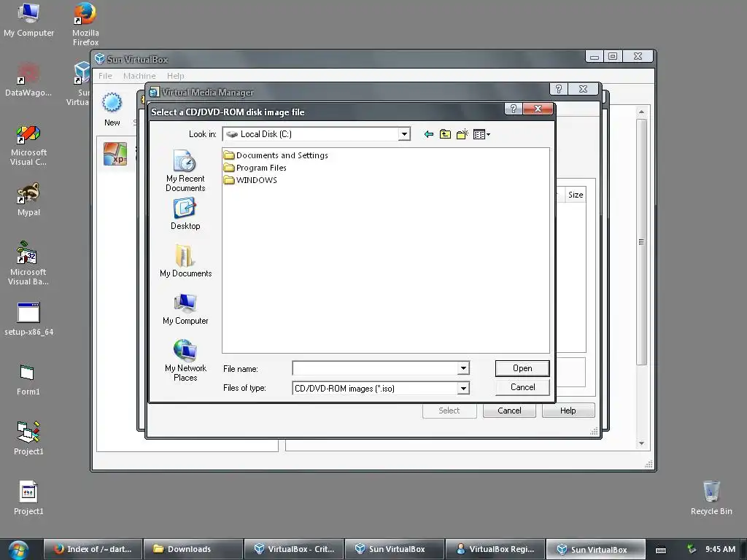Click the help question mark in file dialog
Viewport: 747px width, 560px height.
coord(513,109)
